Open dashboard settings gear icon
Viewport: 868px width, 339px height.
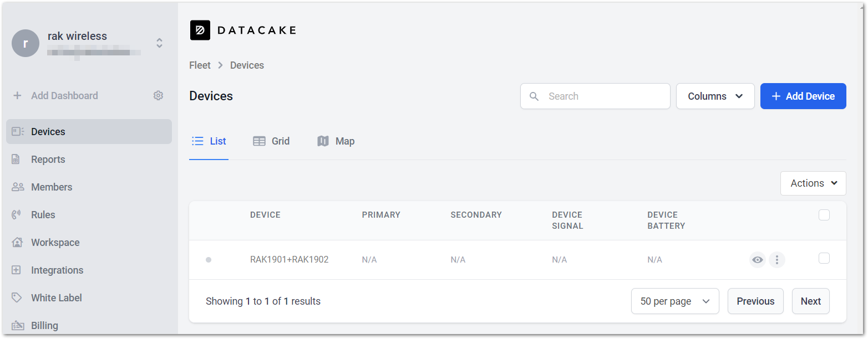point(158,96)
